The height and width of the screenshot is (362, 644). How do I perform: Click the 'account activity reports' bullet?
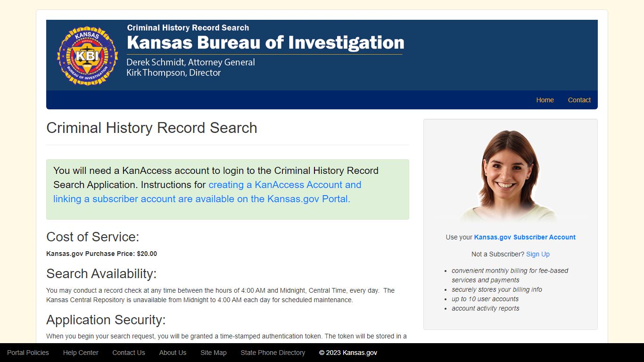(486, 308)
